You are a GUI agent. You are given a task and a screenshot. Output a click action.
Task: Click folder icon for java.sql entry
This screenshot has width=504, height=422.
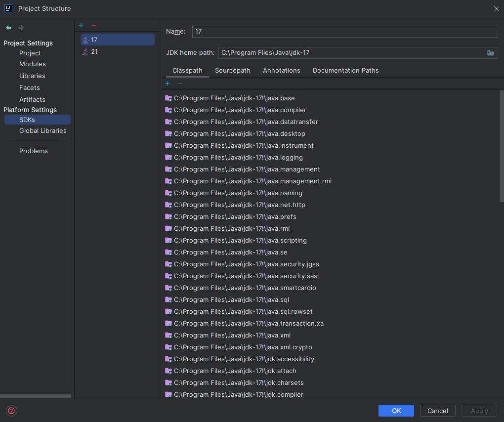pos(168,299)
